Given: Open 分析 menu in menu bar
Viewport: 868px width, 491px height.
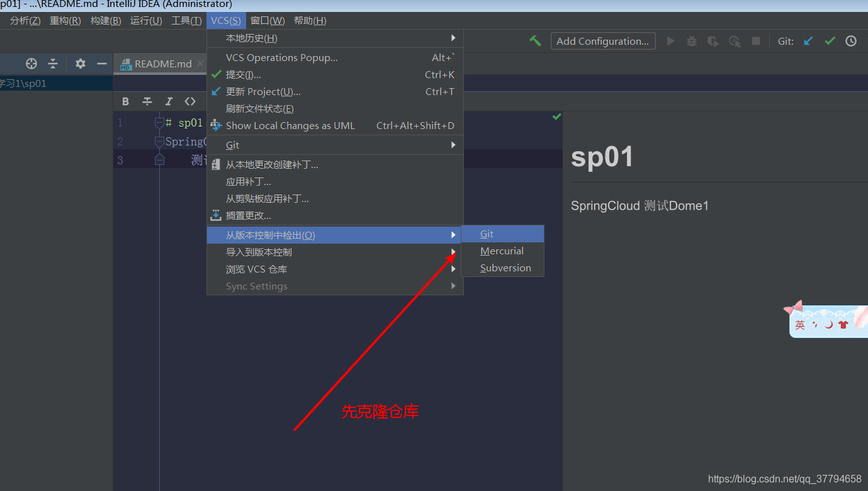Looking at the screenshot, I should click(x=25, y=20).
